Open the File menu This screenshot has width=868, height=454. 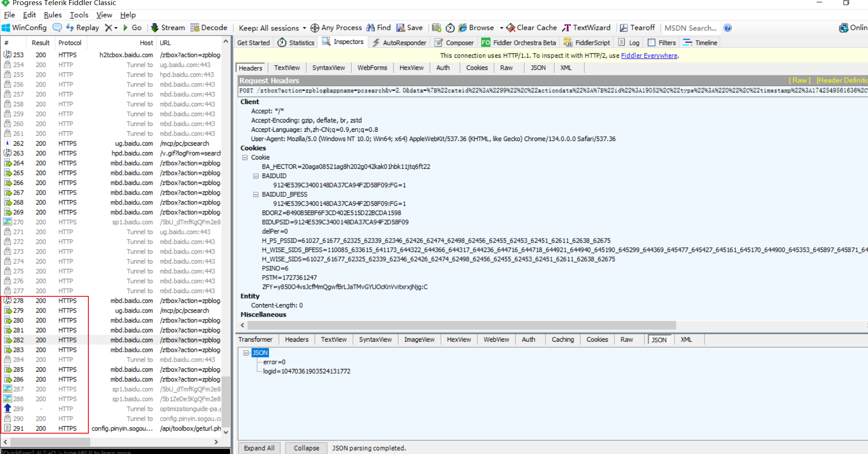(9, 15)
